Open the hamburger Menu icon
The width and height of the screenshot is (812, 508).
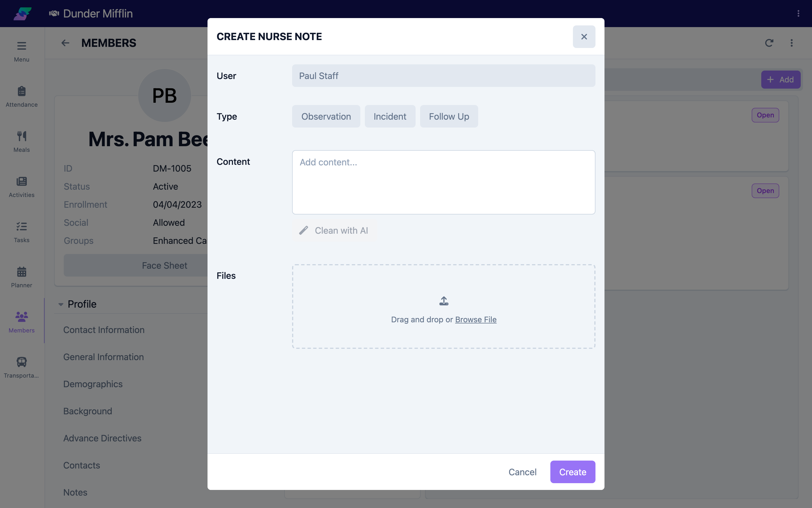21,46
